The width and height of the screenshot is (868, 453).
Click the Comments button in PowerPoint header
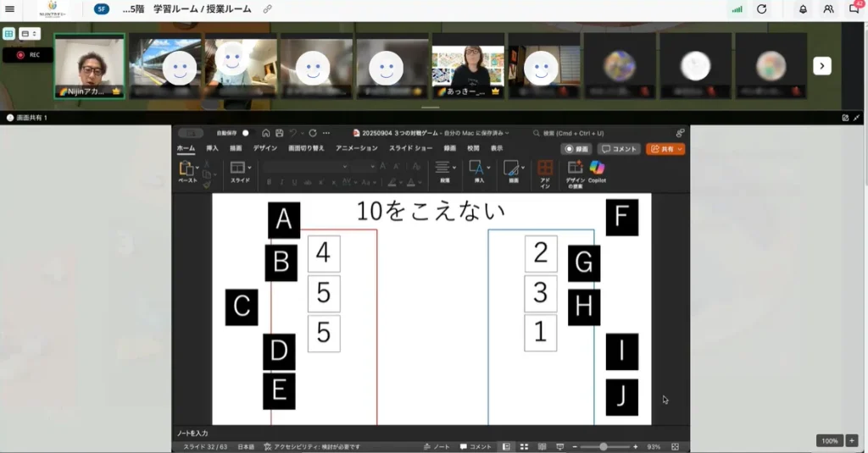pos(619,149)
